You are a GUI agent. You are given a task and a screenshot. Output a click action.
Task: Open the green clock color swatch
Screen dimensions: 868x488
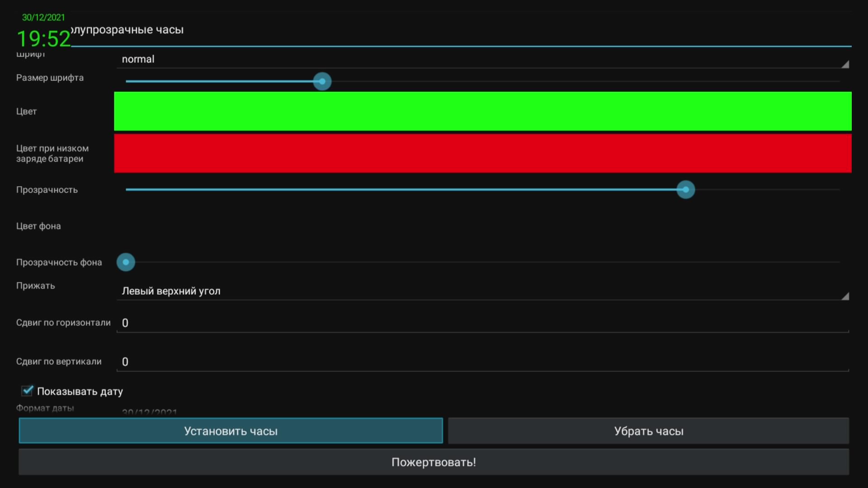[483, 111]
